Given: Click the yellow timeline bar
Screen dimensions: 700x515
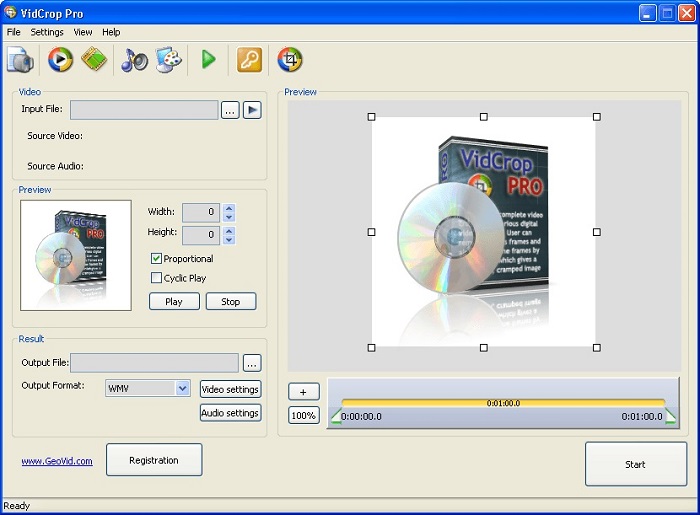Looking at the screenshot, I should (x=502, y=404).
